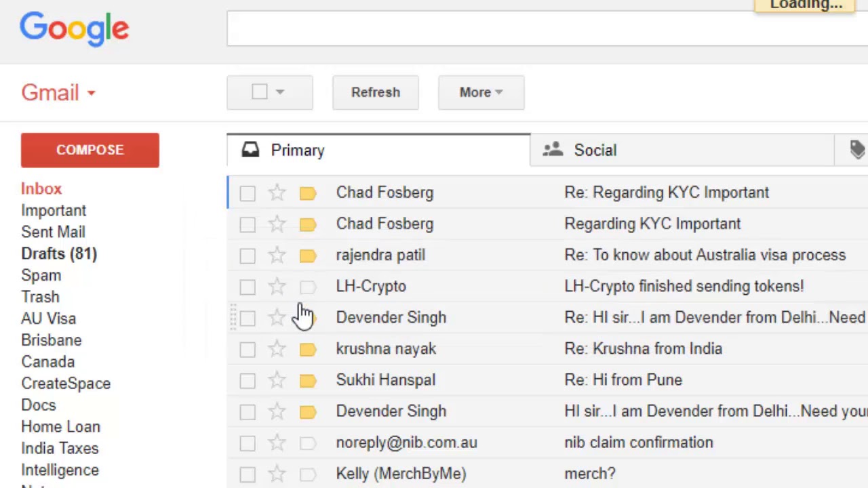868x488 pixels.
Task: Star the LH-Crypto email
Action: [x=277, y=287]
